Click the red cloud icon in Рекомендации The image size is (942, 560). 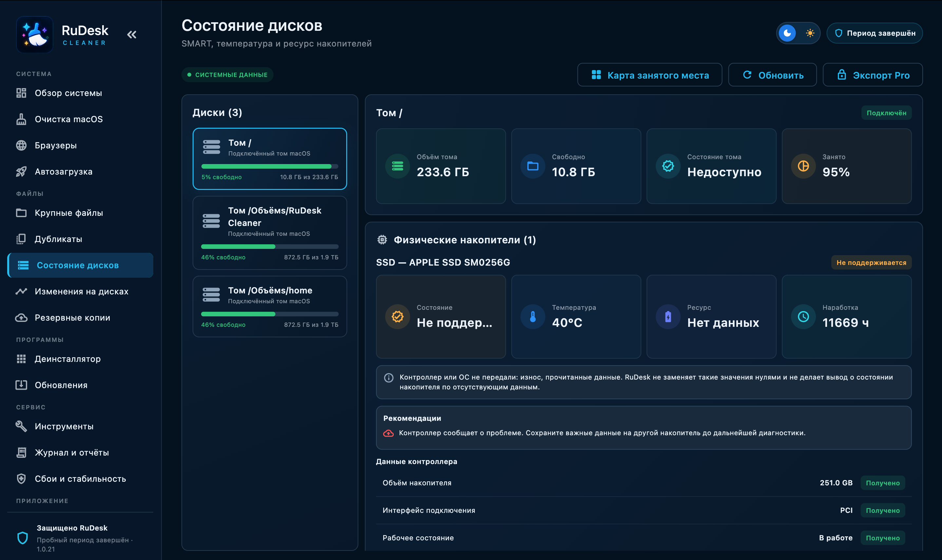coord(388,433)
